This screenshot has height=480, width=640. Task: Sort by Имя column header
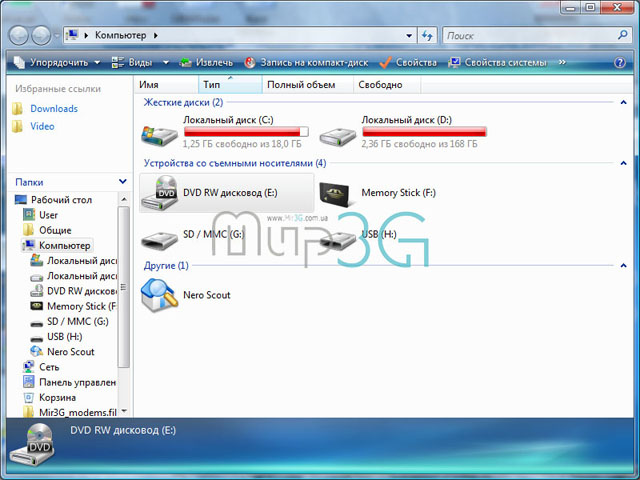[x=166, y=84]
